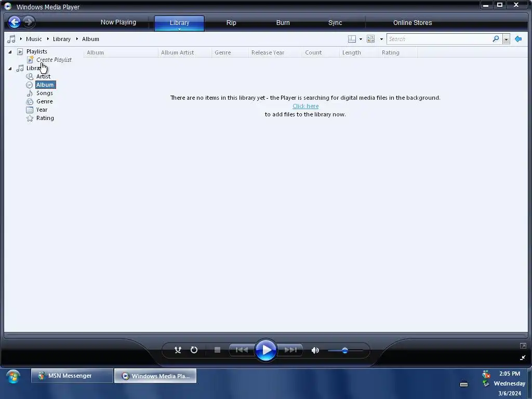Open the view options dropdown arrow
Screen dimensions: 532x399
pos(382,39)
